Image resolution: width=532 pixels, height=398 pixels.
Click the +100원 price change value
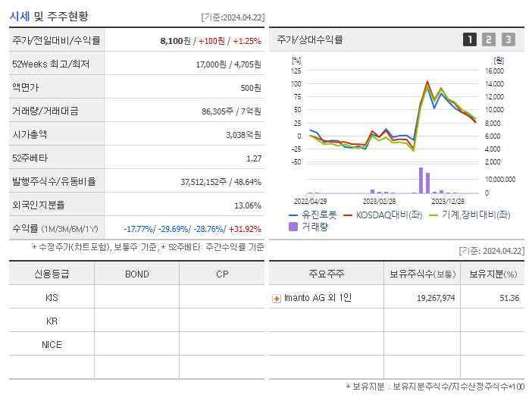(211, 41)
